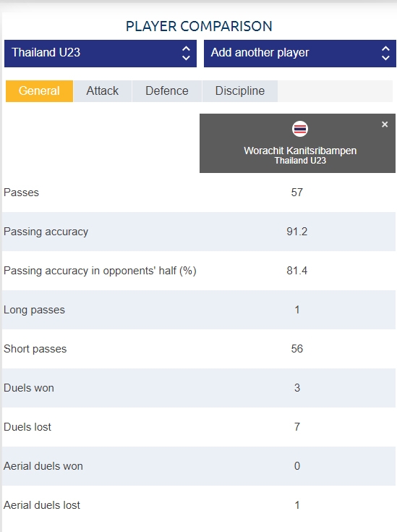Click the Aerial duels won row
The image size is (397, 532).
tap(199, 466)
